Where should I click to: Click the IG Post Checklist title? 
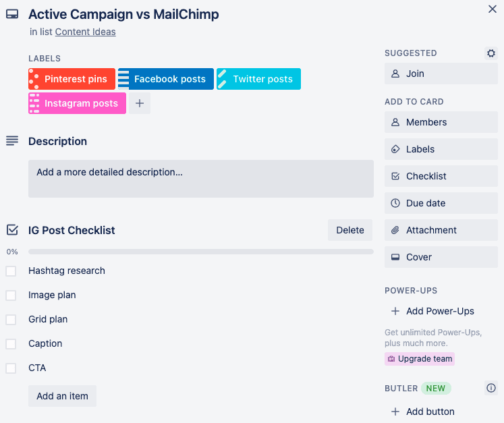[72, 230]
